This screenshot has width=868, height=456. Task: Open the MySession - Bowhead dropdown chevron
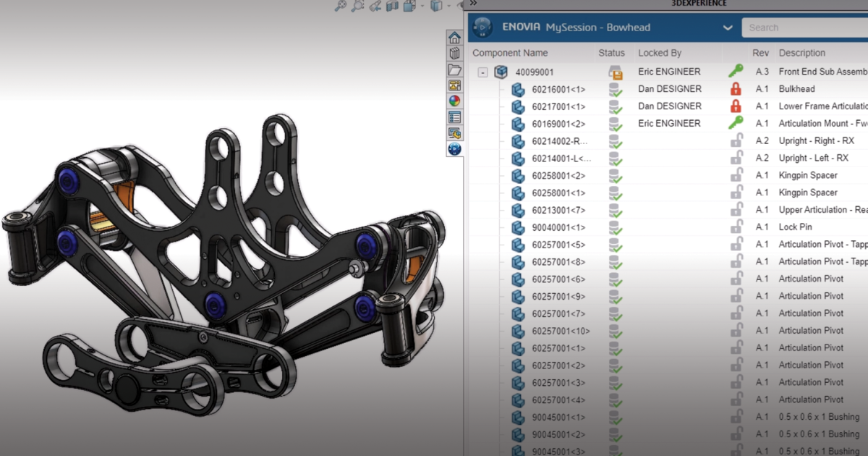(x=728, y=28)
